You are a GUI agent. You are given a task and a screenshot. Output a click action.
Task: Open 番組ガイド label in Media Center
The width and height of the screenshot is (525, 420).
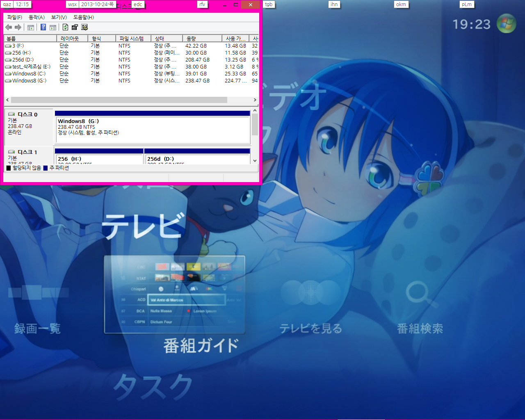click(x=201, y=346)
